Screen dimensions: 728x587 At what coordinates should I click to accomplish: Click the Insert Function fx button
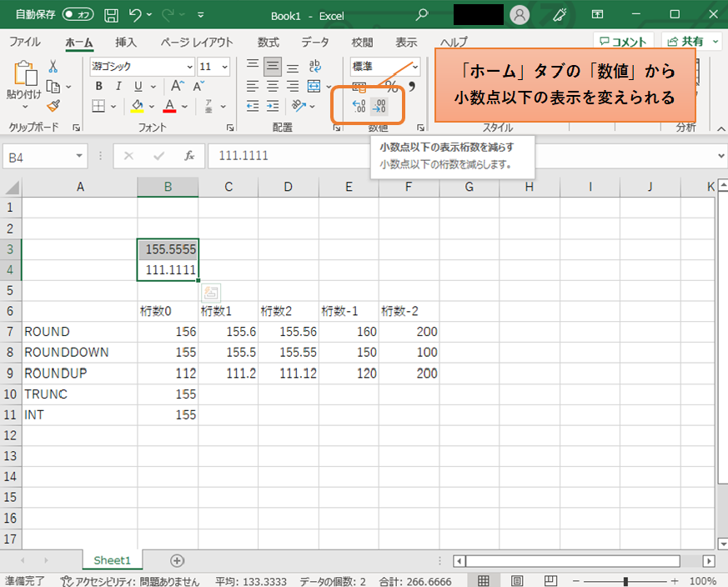click(189, 156)
